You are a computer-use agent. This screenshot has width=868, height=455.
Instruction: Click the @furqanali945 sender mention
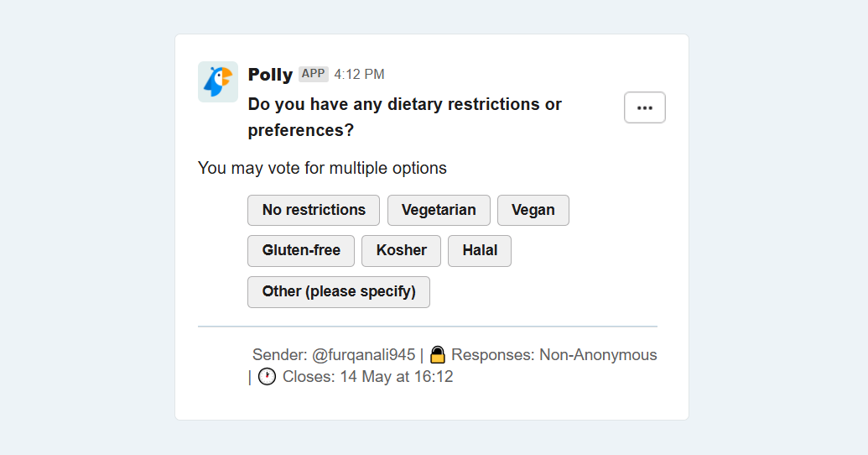pos(363,355)
